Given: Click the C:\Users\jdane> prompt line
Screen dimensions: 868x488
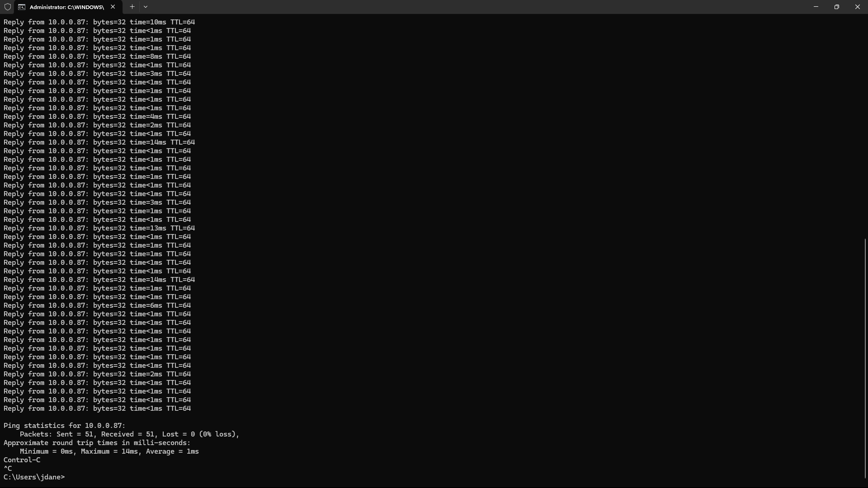Looking at the screenshot, I should [x=34, y=477].
